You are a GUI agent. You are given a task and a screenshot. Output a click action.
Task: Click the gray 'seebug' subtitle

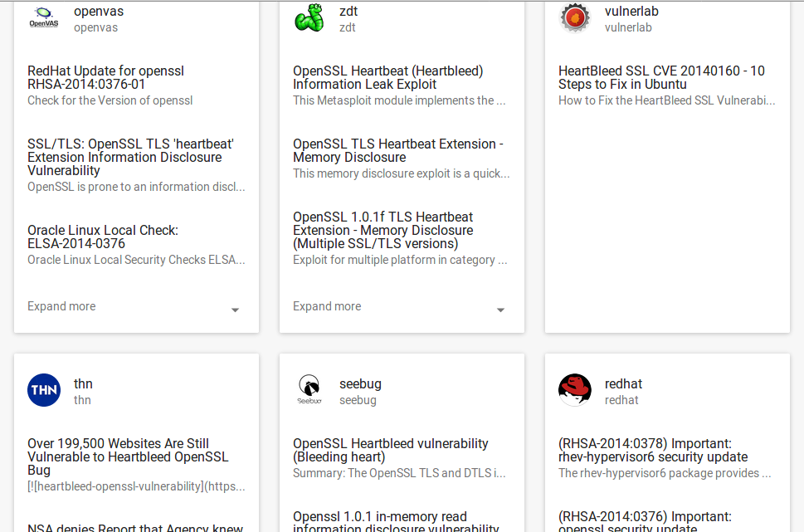pos(358,400)
